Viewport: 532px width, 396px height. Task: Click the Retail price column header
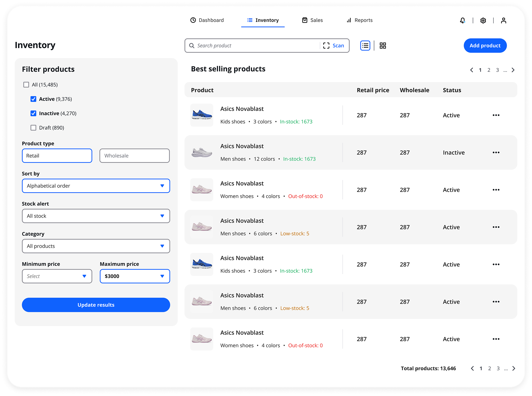click(373, 90)
